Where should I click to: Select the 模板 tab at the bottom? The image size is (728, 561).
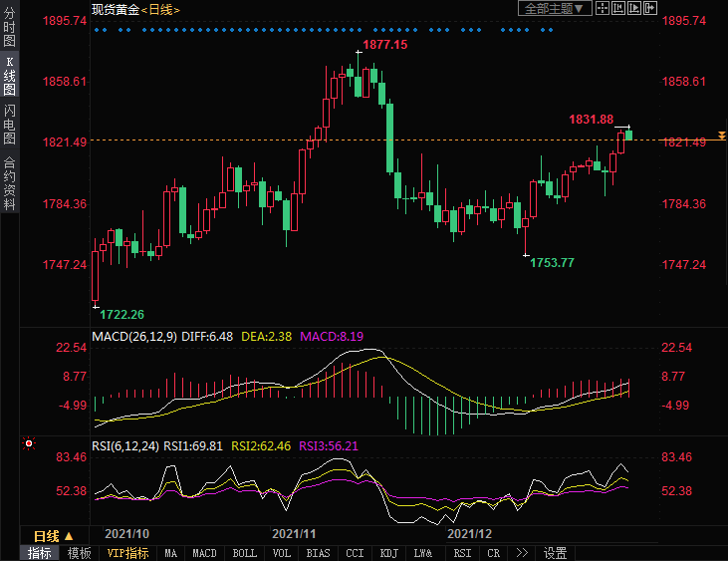pos(80,553)
